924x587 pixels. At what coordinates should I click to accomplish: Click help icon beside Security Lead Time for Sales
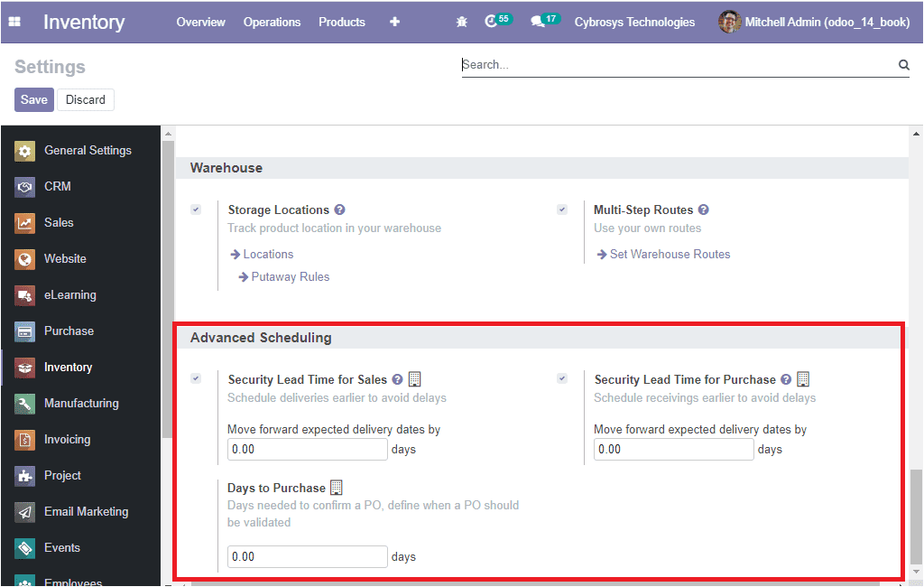pos(397,379)
